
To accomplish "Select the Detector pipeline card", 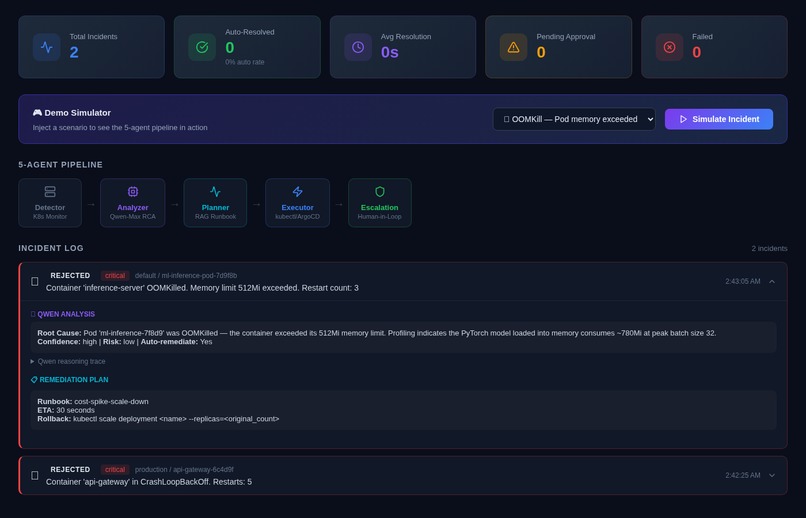I will point(50,203).
